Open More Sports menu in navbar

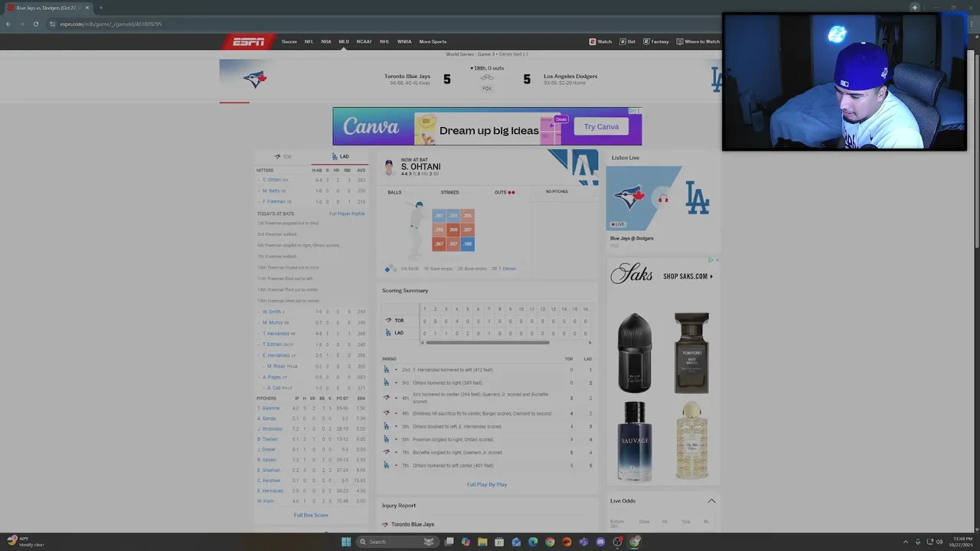(433, 41)
